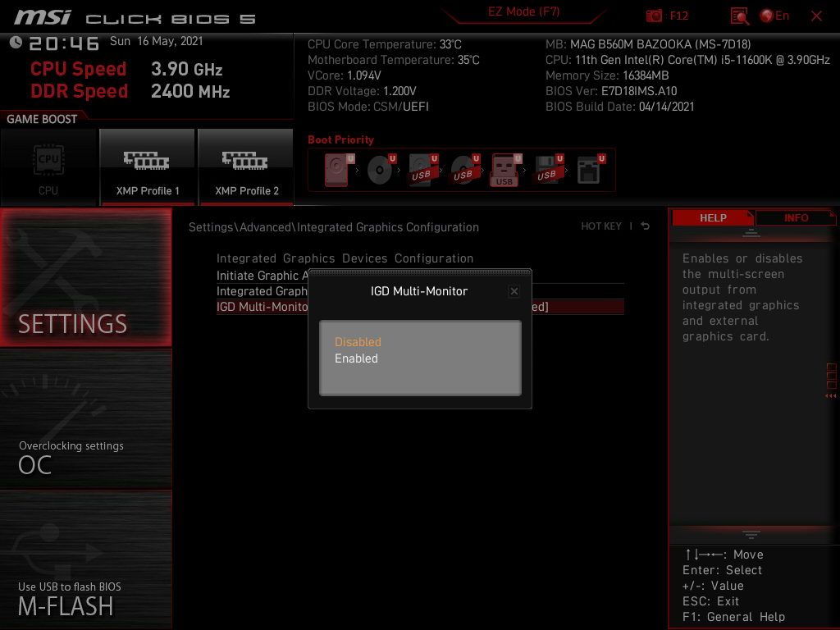Click the GAME BOOST label

click(x=42, y=119)
